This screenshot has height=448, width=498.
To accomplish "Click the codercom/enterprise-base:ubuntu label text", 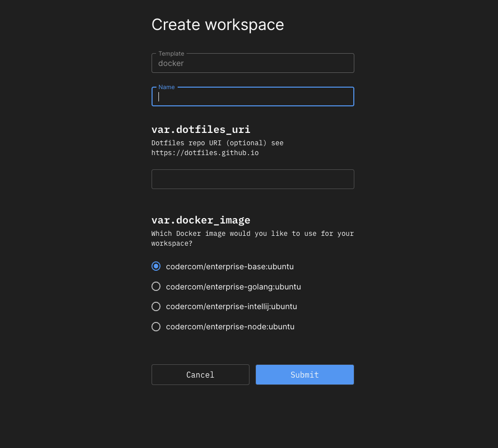I will 230,267.
